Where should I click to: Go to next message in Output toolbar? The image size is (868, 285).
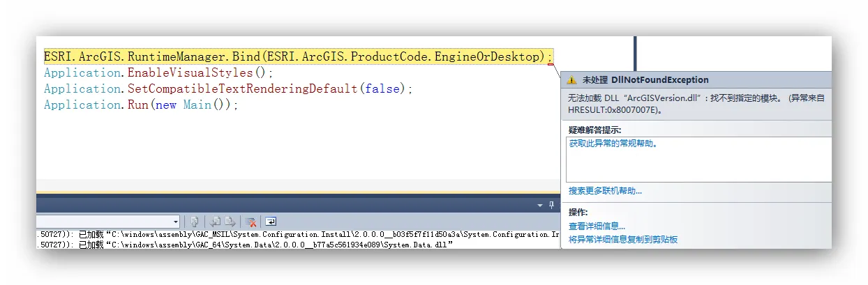230,222
